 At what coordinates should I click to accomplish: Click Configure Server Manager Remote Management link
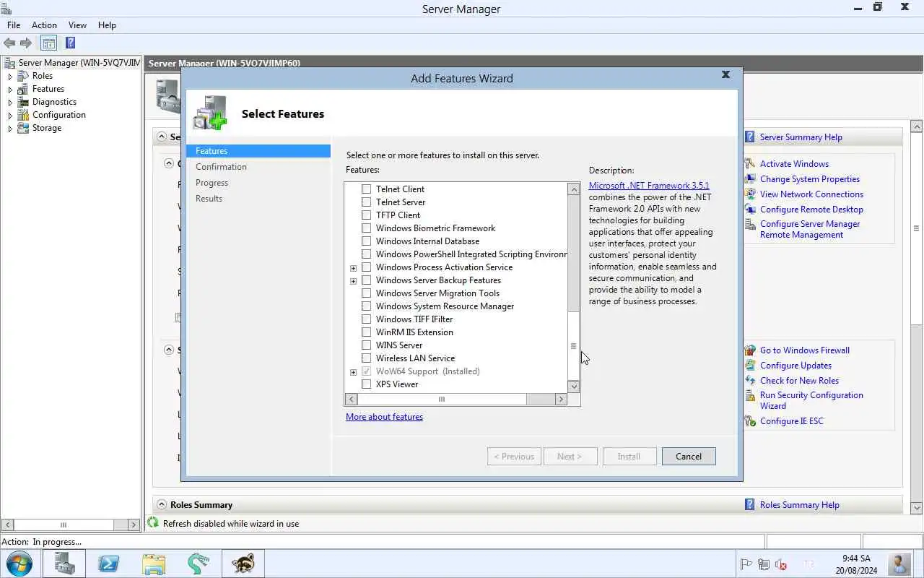pyautogui.click(x=810, y=229)
